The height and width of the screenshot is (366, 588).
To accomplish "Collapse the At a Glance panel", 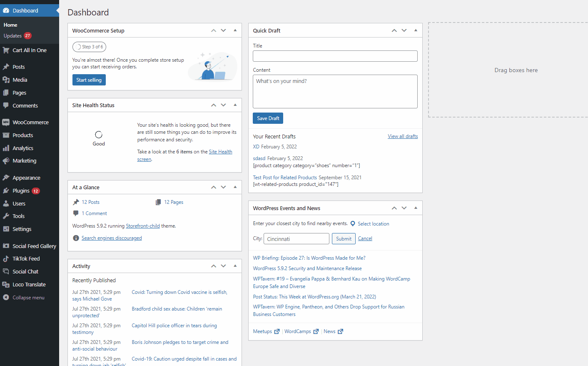I will pos(235,187).
